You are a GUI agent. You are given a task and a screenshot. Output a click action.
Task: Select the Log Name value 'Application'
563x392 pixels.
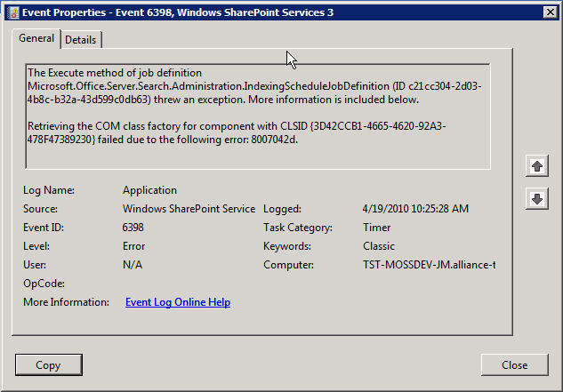coord(149,190)
